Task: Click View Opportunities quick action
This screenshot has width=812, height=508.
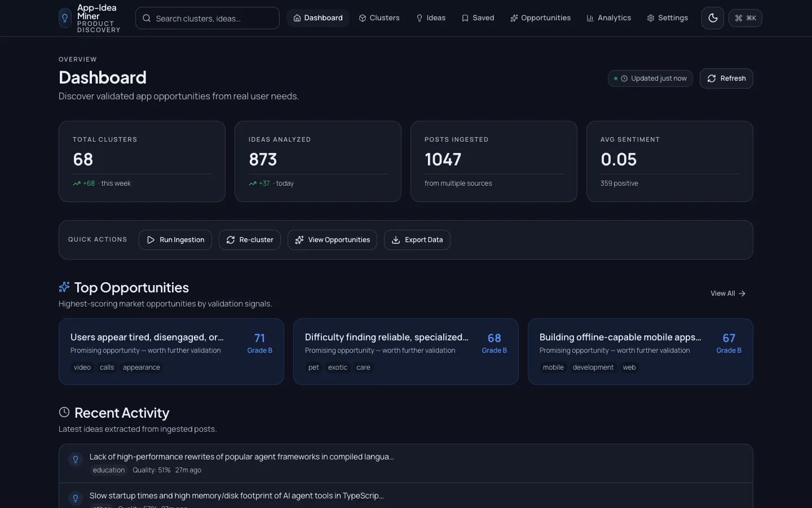Action: [x=332, y=240]
